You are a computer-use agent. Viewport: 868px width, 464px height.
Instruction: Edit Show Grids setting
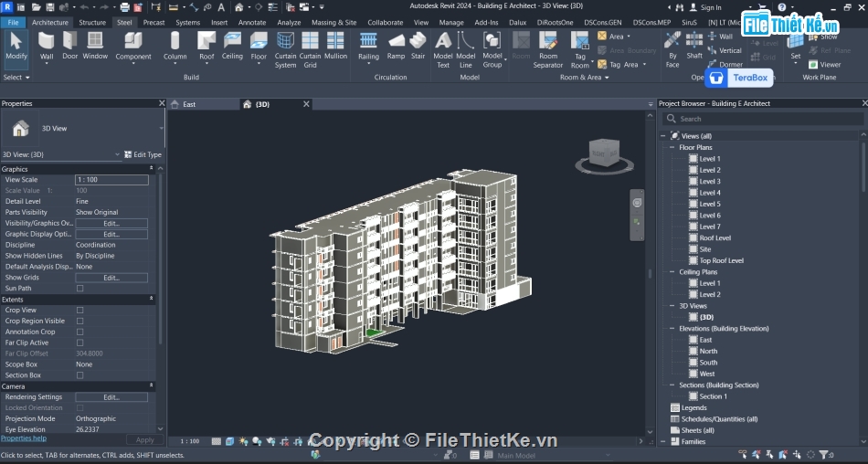tap(111, 278)
